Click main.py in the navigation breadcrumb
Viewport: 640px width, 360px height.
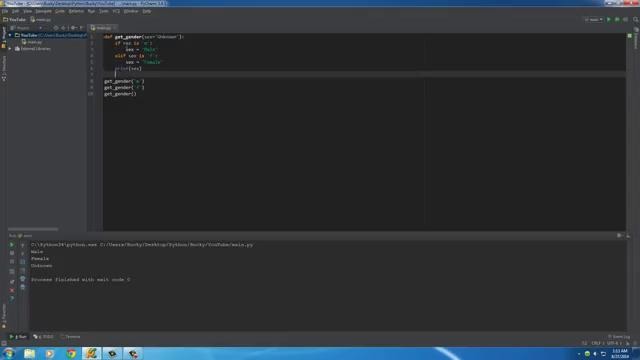(x=41, y=20)
